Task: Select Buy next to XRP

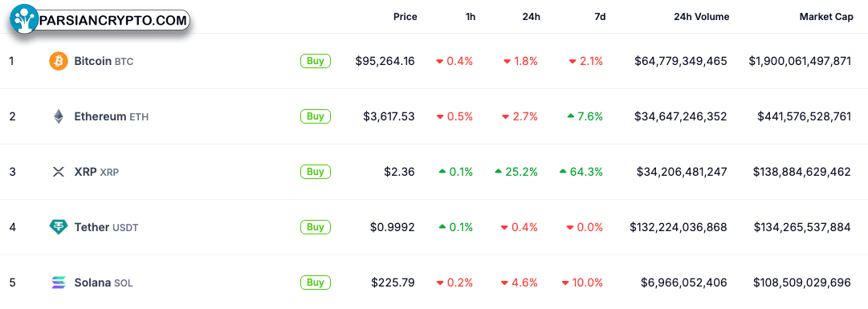Action: coord(316,172)
